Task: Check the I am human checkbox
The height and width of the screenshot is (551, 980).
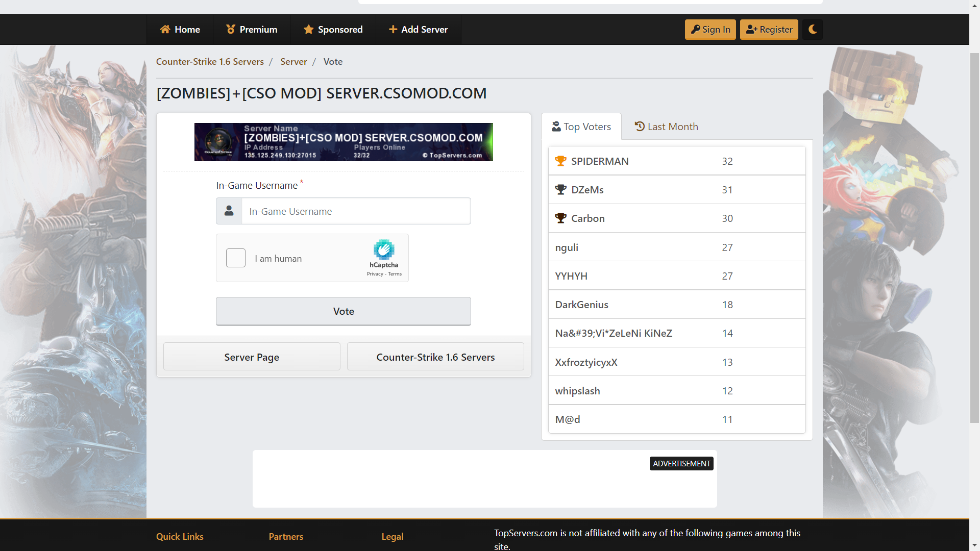Action: (236, 258)
